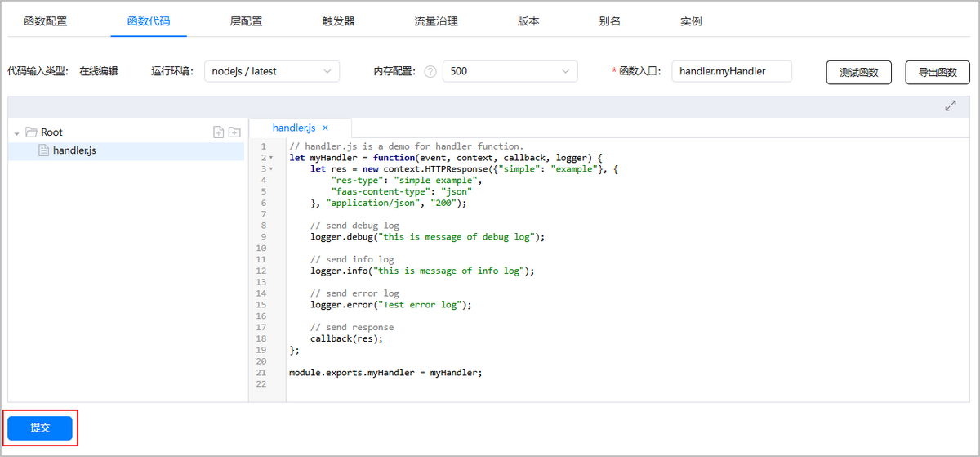
Task: Open the 内存配置 500 dropdown
Action: coord(510,71)
